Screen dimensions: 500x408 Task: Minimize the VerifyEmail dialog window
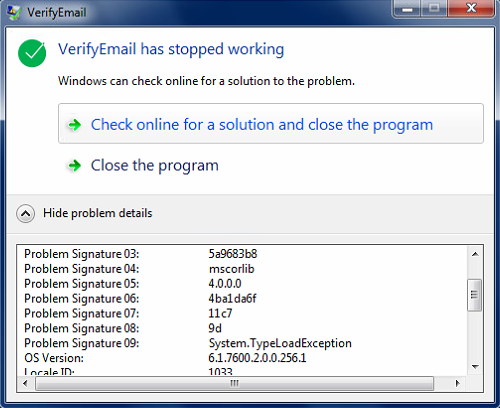point(407,9)
